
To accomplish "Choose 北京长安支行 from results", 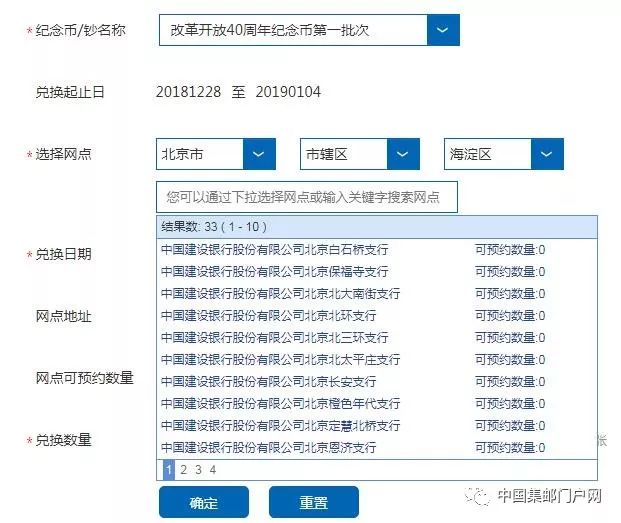I will click(x=377, y=382).
